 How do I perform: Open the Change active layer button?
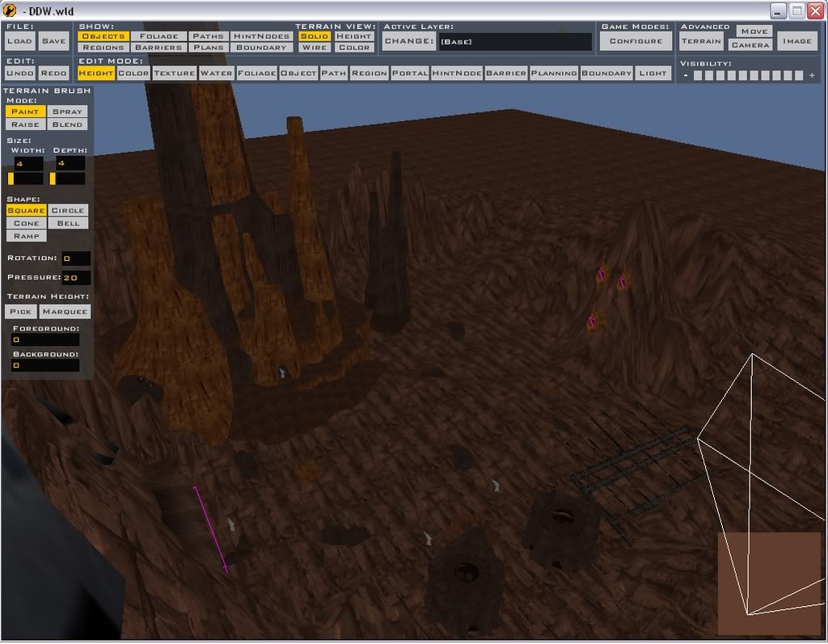[409, 41]
